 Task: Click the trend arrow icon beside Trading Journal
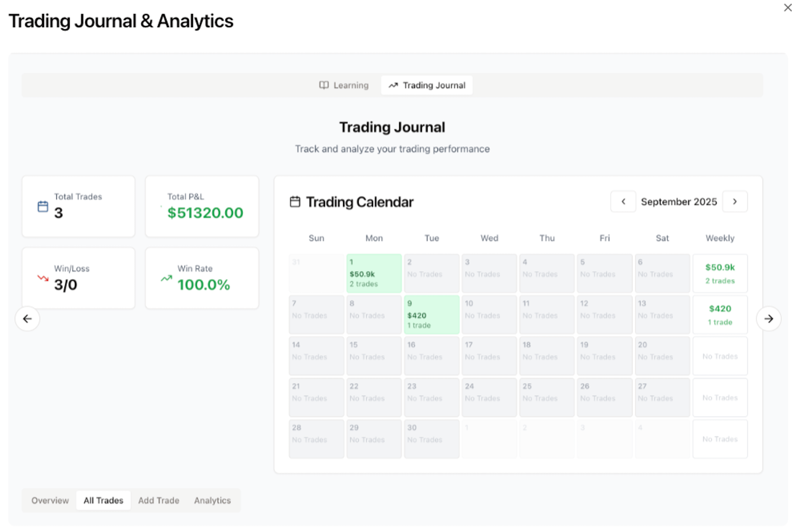click(x=393, y=85)
